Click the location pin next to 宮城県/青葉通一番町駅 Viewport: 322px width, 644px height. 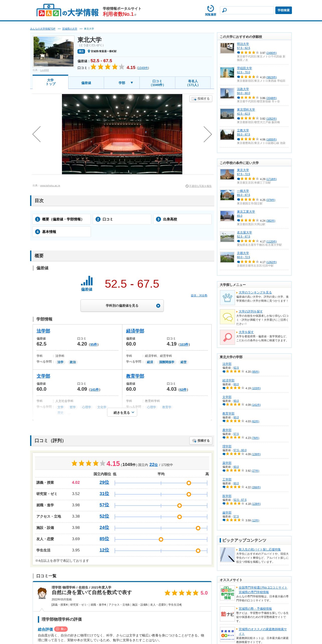point(89,51)
